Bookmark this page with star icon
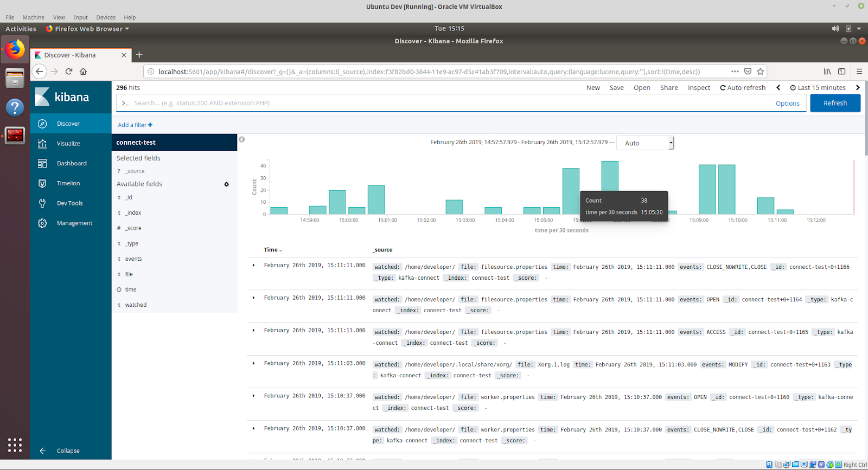 [761, 72]
